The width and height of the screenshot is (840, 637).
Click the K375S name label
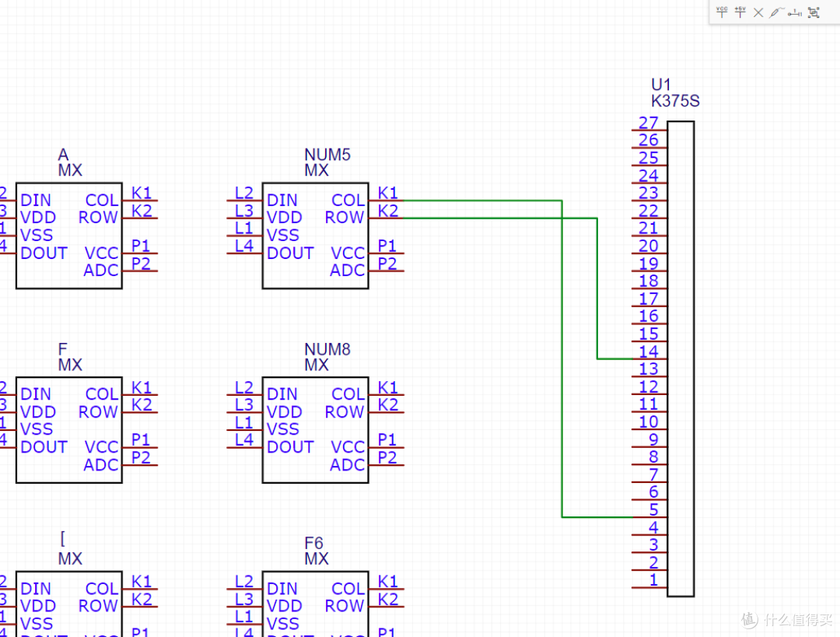point(675,101)
